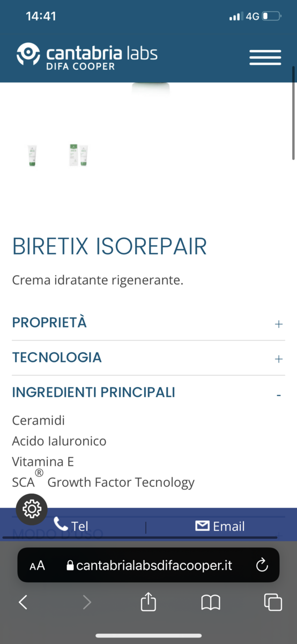
Task: Tap the PROPRIETÀ heading
Action: tap(49, 323)
